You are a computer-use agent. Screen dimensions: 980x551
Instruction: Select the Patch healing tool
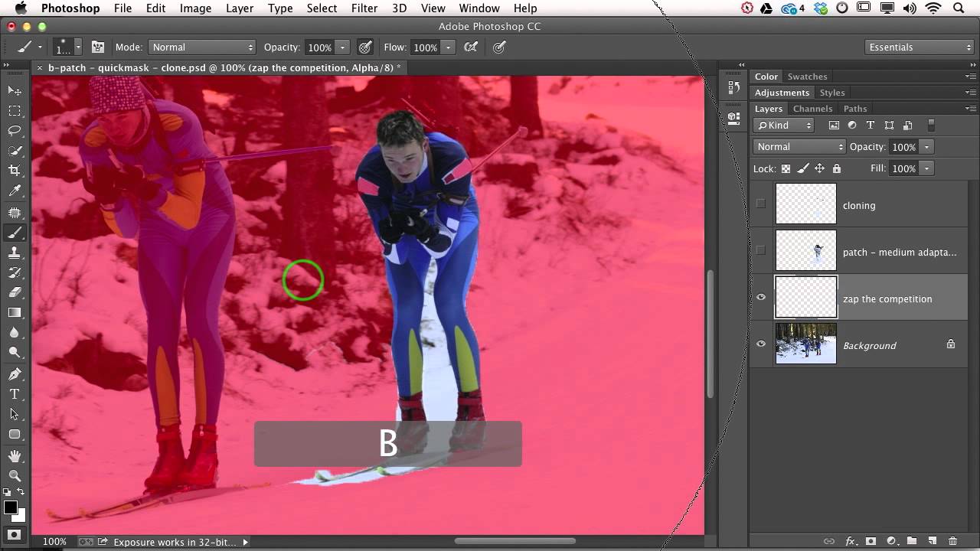click(x=15, y=212)
